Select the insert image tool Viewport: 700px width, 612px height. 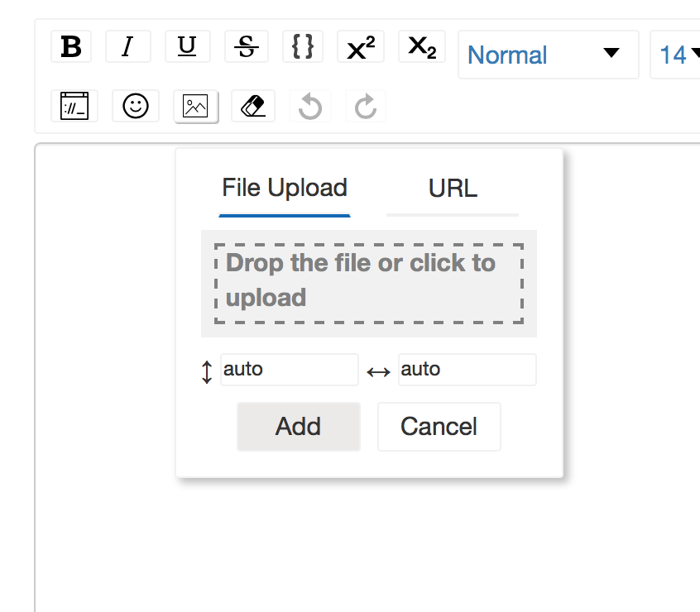click(x=195, y=106)
